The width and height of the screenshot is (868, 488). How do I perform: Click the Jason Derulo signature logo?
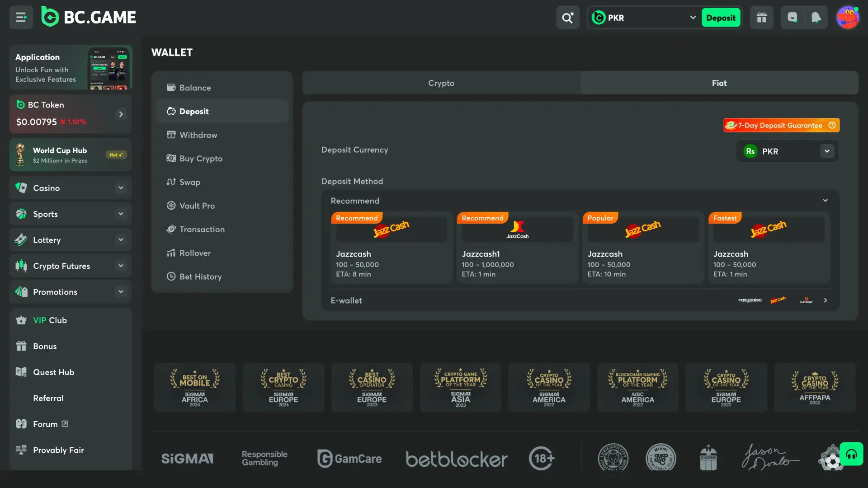point(770,457)
